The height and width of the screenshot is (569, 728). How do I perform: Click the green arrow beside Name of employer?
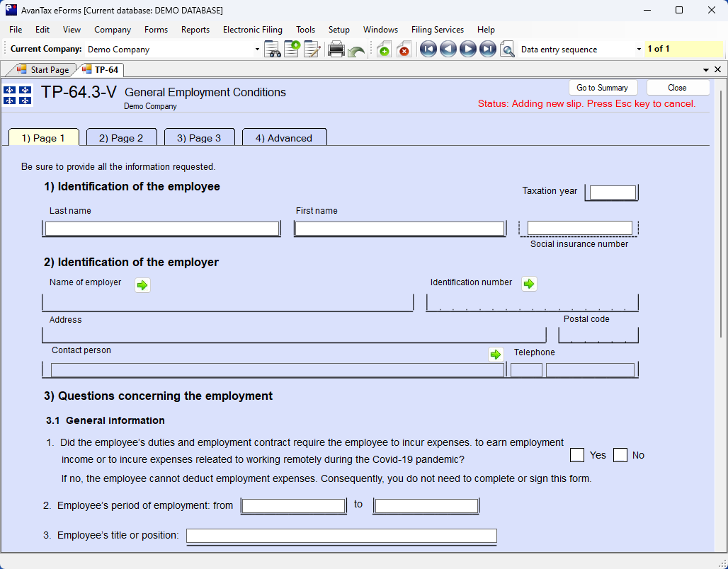[x=142, y=284]
